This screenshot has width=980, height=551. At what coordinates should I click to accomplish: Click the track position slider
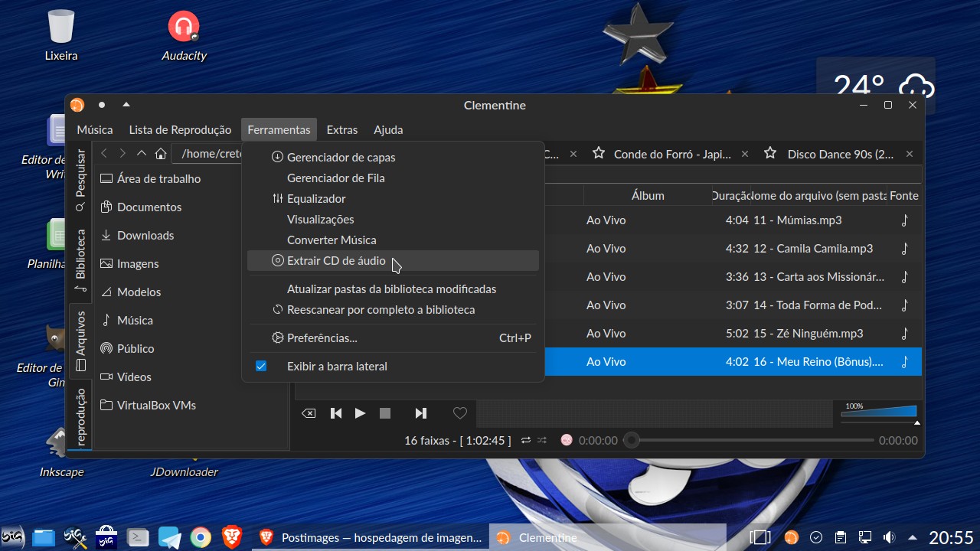(x=750, y=441)
